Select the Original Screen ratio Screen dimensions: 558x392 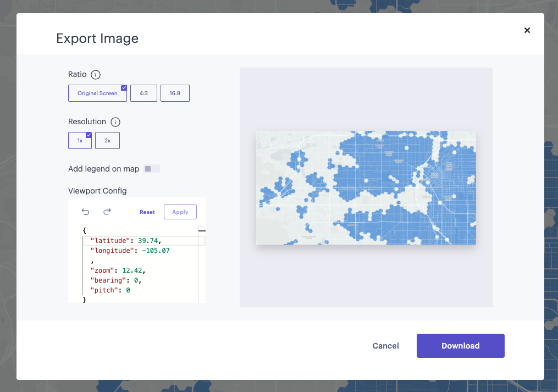pos(97,93)
